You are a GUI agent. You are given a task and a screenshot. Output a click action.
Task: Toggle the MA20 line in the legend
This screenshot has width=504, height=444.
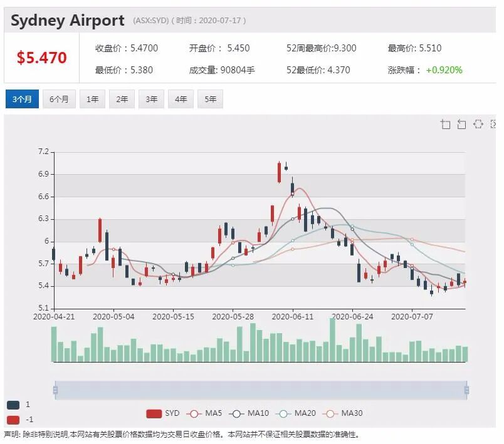[x=283, y=414]
